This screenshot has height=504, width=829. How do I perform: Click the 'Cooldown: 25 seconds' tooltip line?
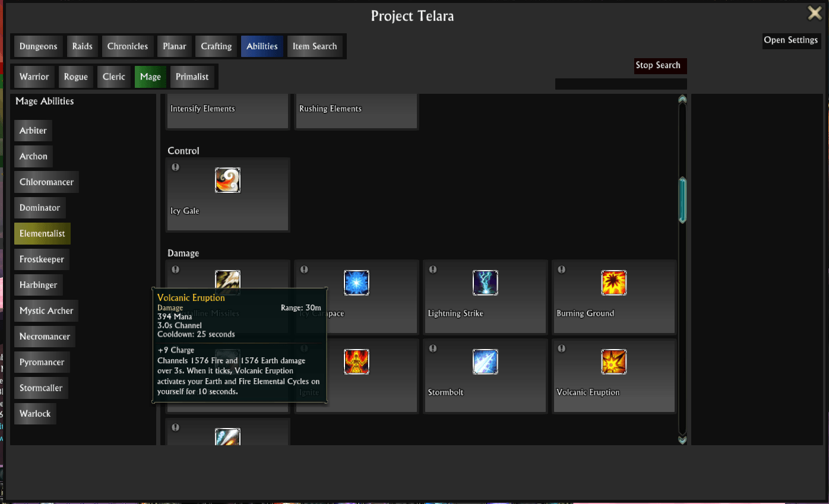pos(196,334)
